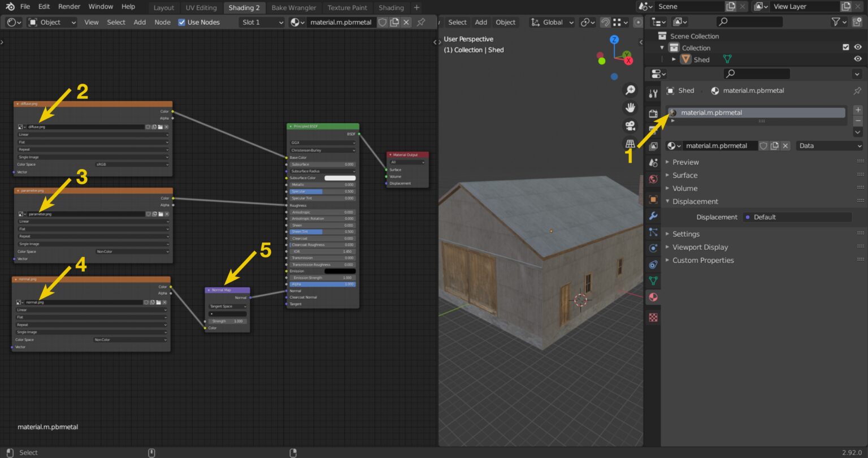Viewport: 868px width, 458px height.
Task: Open the World properties tab icon
Action: (653, 179)
